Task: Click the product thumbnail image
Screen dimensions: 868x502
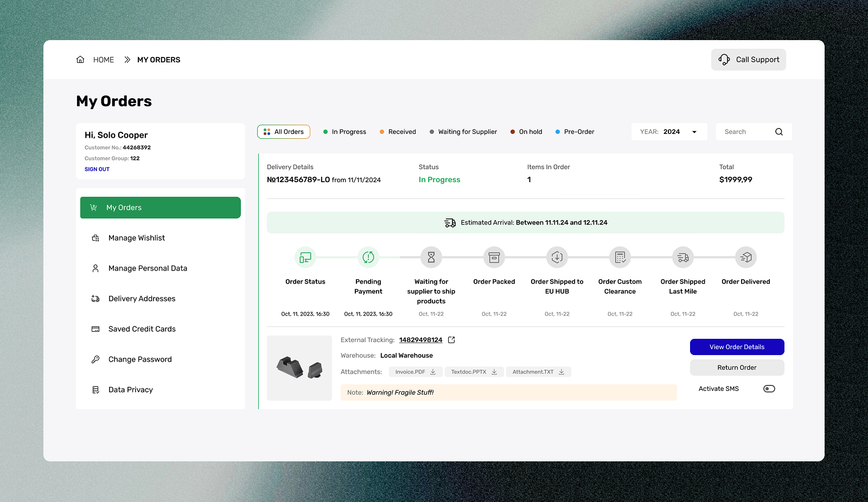Action: (x=299, y=368)
